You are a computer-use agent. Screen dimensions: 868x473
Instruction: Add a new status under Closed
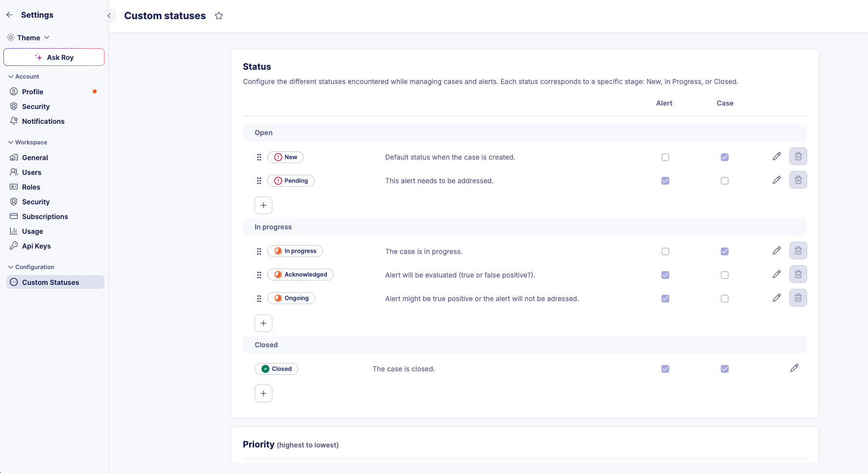point(263,393)
